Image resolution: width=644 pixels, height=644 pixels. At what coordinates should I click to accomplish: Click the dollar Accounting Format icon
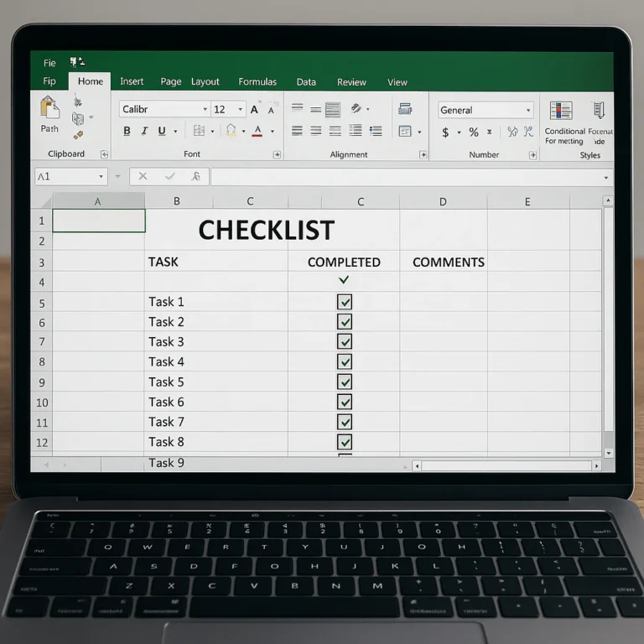[445, 132]
